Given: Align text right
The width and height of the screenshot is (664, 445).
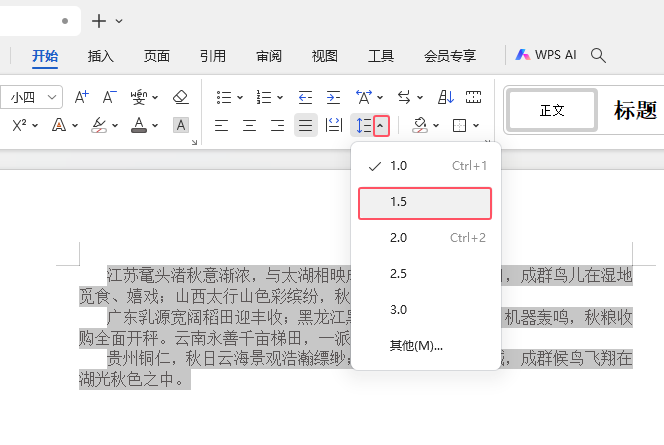Looking at the screenshot, I should tap(277, 125).
